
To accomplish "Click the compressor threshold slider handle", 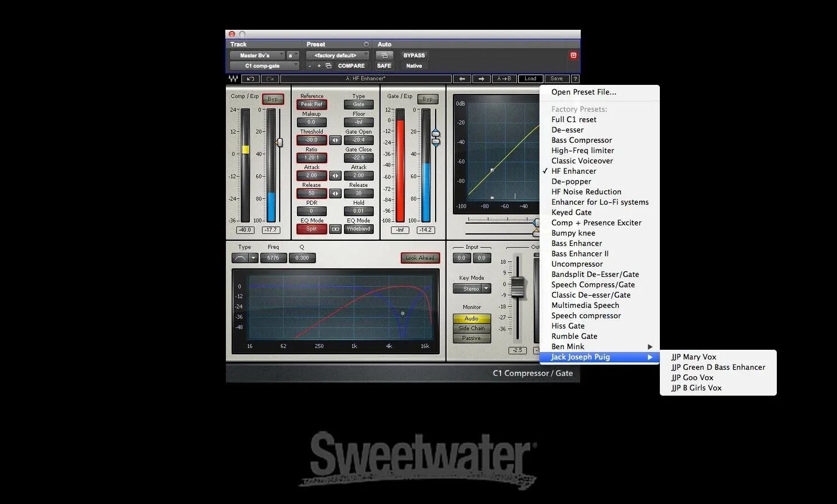I will (x=280, y=142).
